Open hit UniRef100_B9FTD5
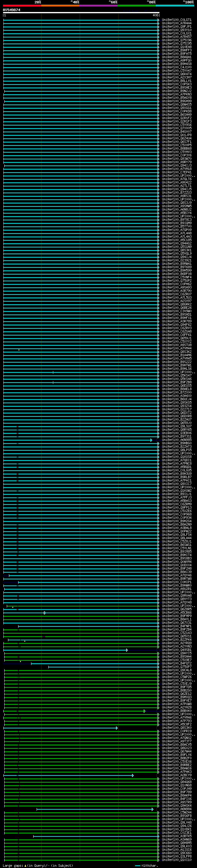Screen dimensions: 197x868 point(176,687)
